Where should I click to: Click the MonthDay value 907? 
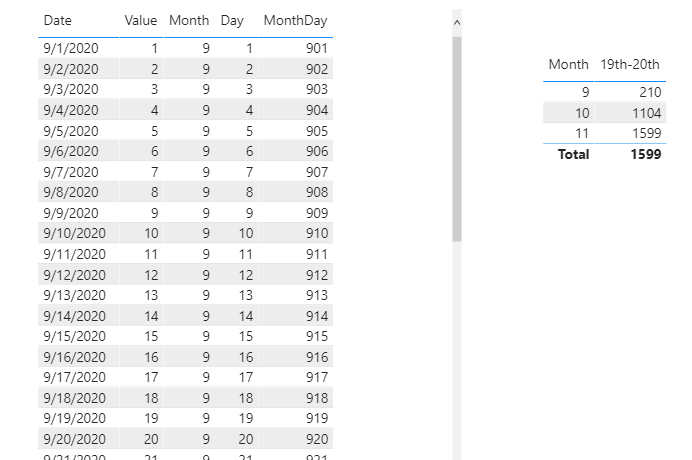click(317, 172)
